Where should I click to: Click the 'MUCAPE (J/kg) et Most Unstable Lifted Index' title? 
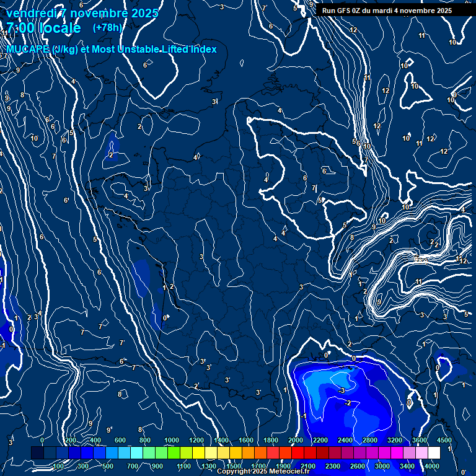[112, 49]
